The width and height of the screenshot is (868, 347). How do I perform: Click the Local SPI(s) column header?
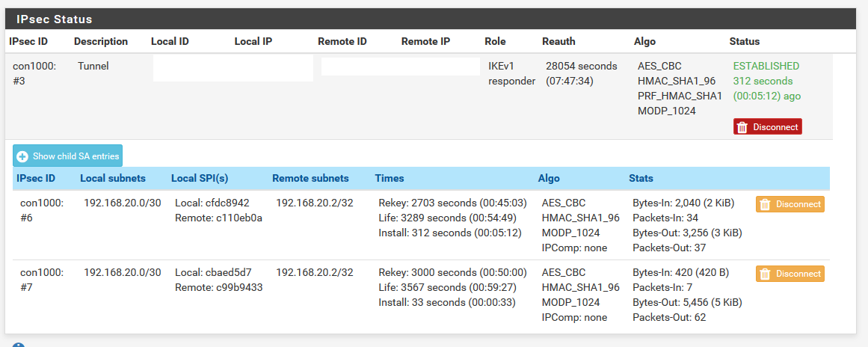pos(200,178)
